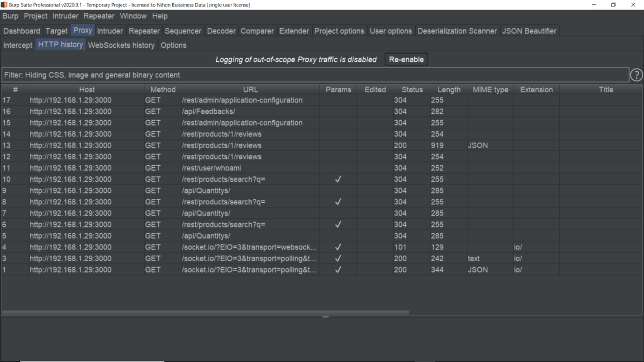Click the params checkmark in row 6
This screenshot has height=362, width=644.
point(338,224)
